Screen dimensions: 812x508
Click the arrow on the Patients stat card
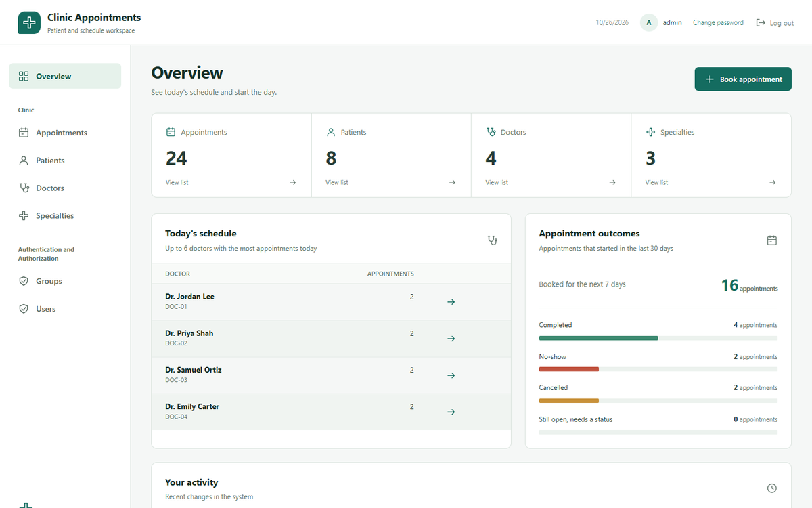coord(452,182)
